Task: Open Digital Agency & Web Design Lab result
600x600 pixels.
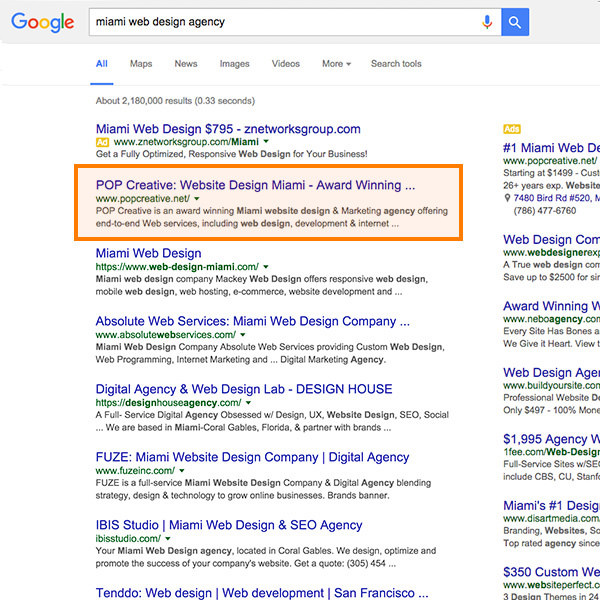Action: tap(244, 389)
